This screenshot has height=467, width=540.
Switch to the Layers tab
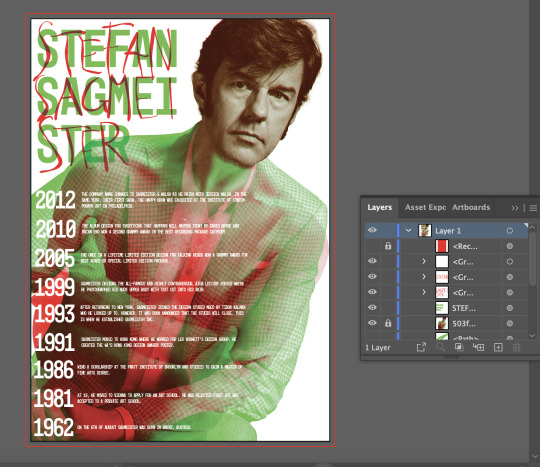(x=380, y=207)
